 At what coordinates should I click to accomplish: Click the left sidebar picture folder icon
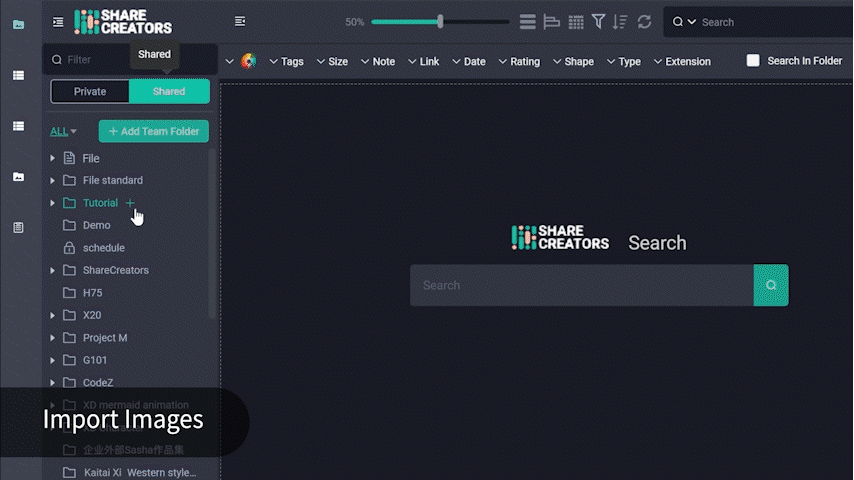19,177
